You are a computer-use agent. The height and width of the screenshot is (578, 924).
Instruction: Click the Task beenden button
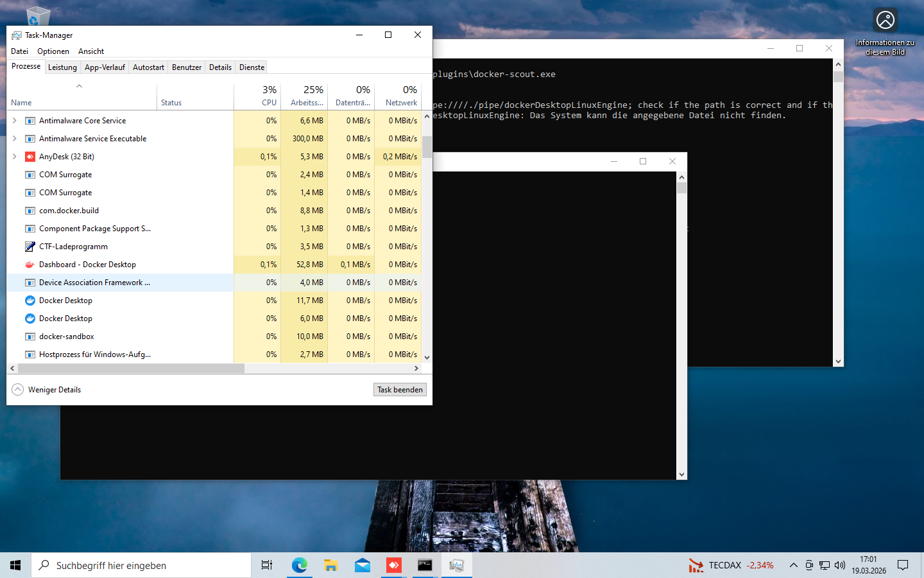(400, 390)
